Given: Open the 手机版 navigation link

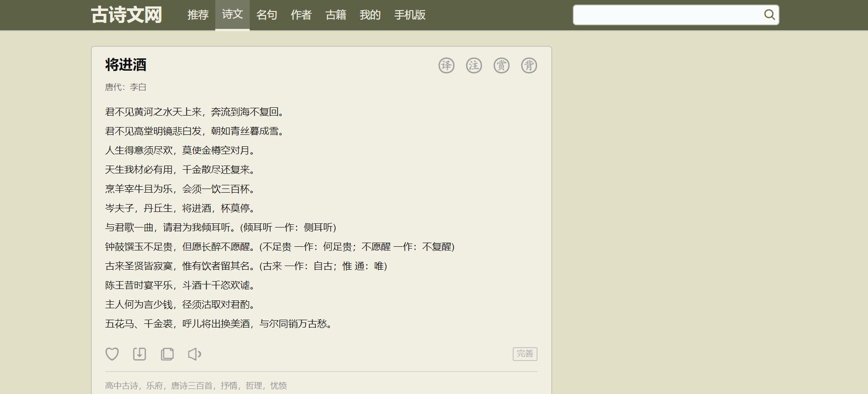Looking at the screenshot, I should point(410,15).
